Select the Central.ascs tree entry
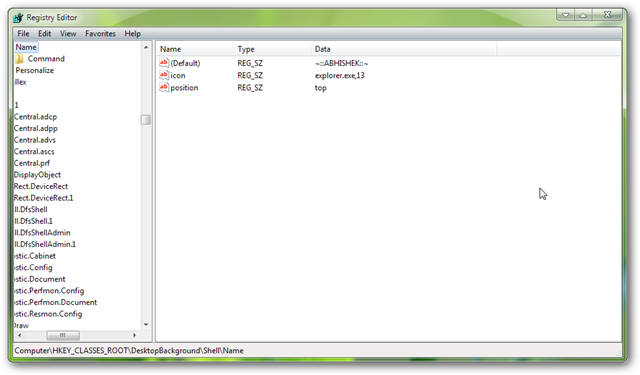Screen dimensions: 640x375 [x=34, y=151]
